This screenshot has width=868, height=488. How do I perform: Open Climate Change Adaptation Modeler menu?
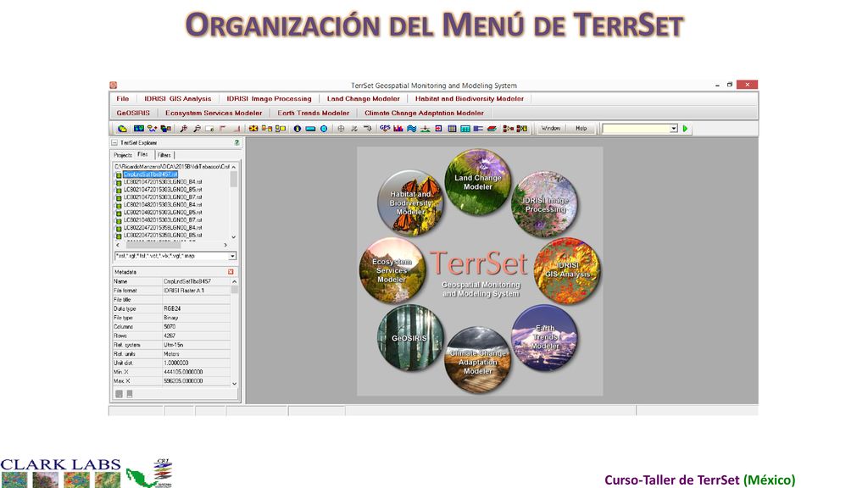[x=424, y=113]
